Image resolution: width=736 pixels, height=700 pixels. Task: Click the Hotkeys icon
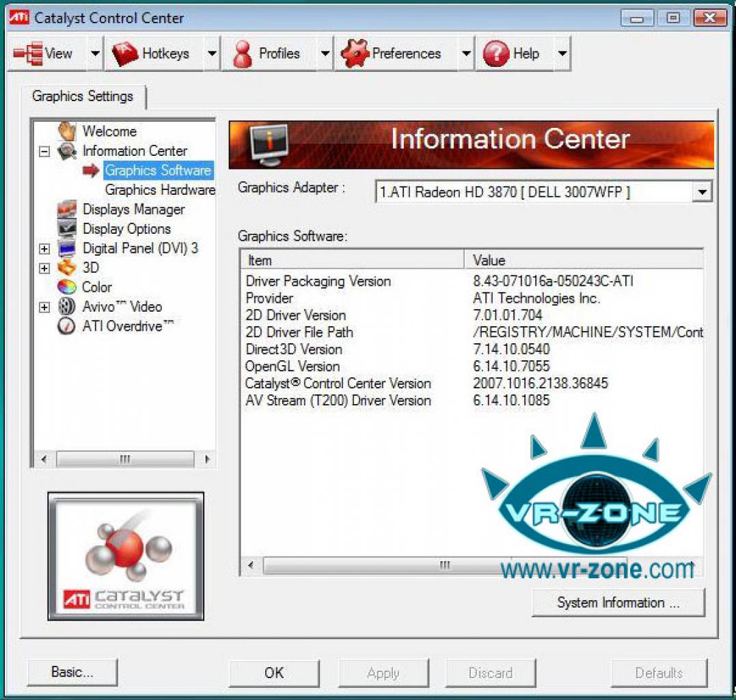tap(125, 53)
